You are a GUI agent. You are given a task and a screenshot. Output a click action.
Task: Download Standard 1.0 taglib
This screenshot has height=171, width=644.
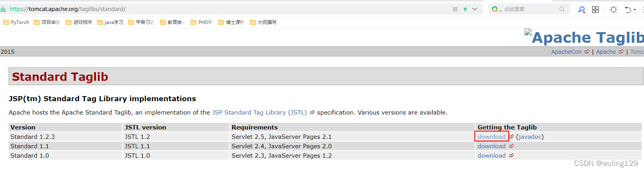click(492, 156)
